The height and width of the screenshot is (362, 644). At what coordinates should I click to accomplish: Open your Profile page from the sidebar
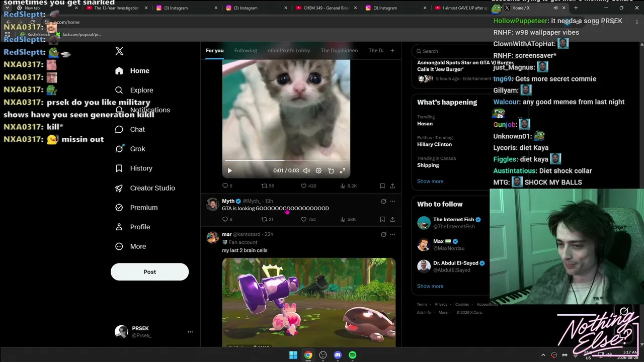coord(132,227)
